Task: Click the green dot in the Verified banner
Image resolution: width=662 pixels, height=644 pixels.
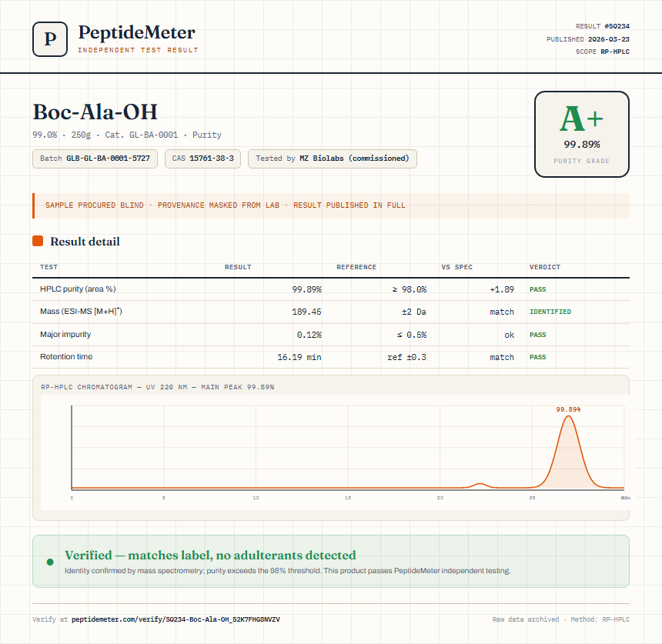Action: (50, 562)
